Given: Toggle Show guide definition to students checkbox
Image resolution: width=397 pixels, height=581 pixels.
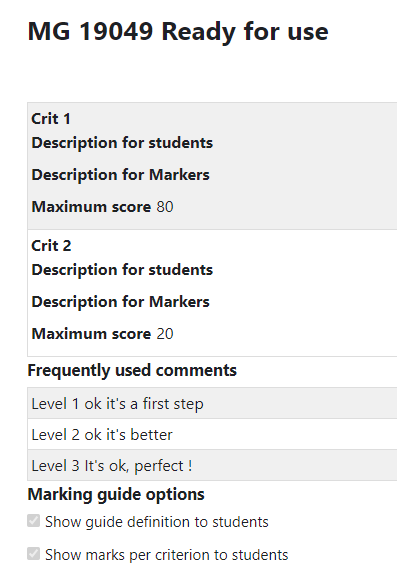Looking at the screenshot, I should [x=33, y=521].
